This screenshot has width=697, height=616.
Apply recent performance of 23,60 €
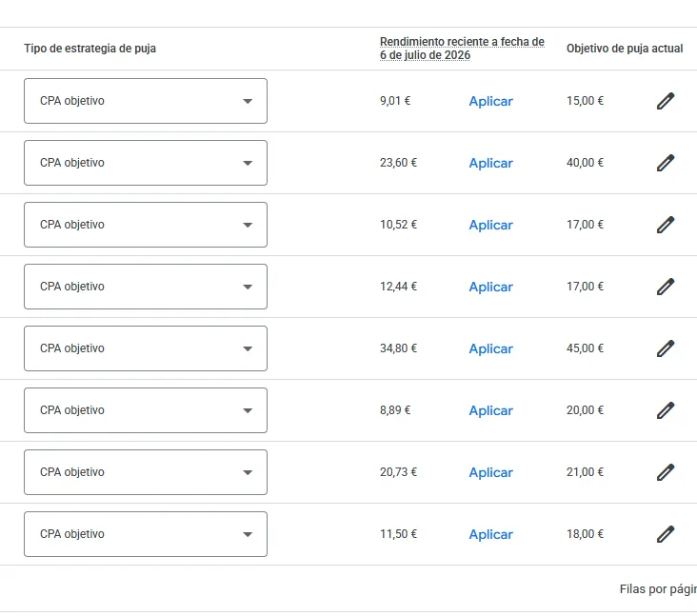[x=490, y=163]
